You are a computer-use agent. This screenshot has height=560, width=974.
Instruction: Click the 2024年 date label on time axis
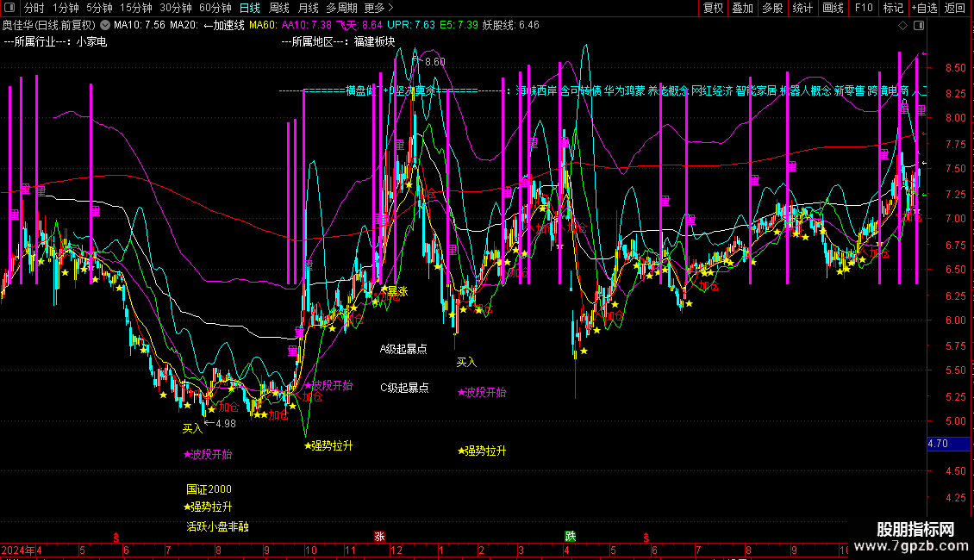pos(18,550)
